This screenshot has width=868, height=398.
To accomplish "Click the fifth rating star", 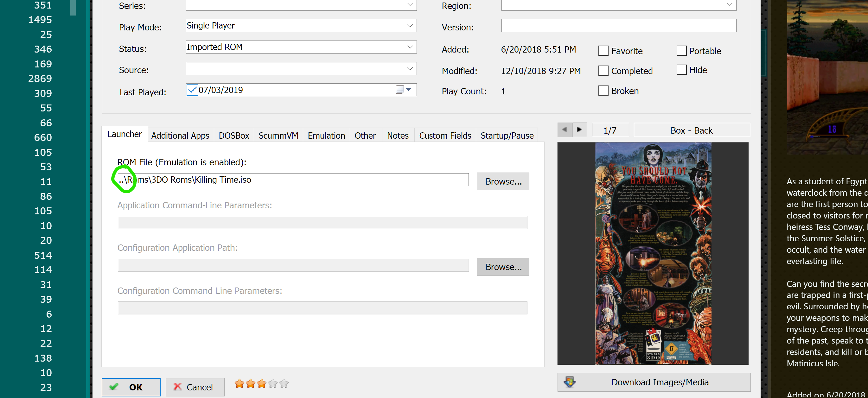I will [284, 383].
